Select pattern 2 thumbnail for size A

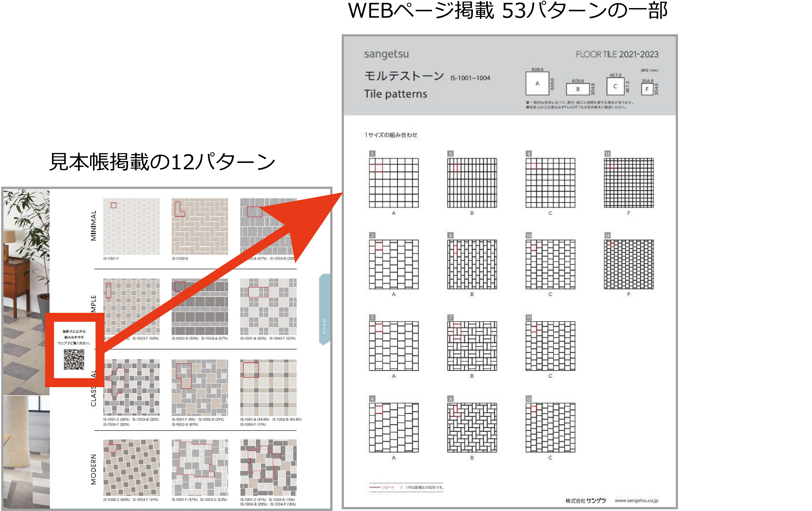[x=394, y=265]
